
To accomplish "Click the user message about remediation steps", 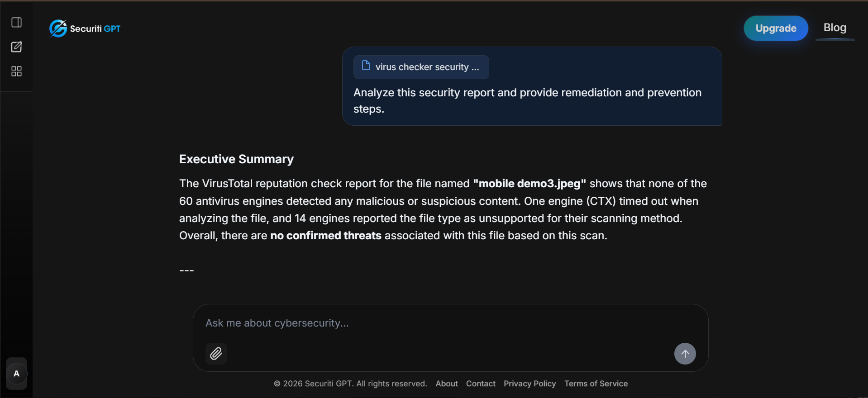I will (x=527, y=101).
